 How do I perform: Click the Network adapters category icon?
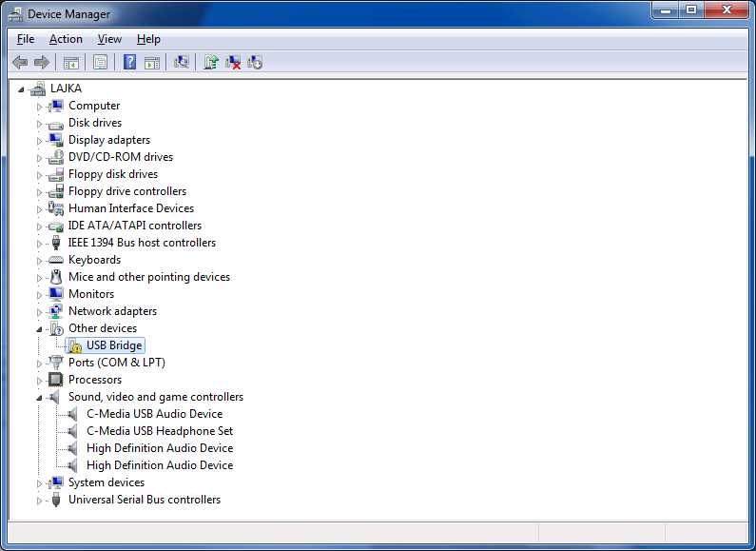pos(56,311)
